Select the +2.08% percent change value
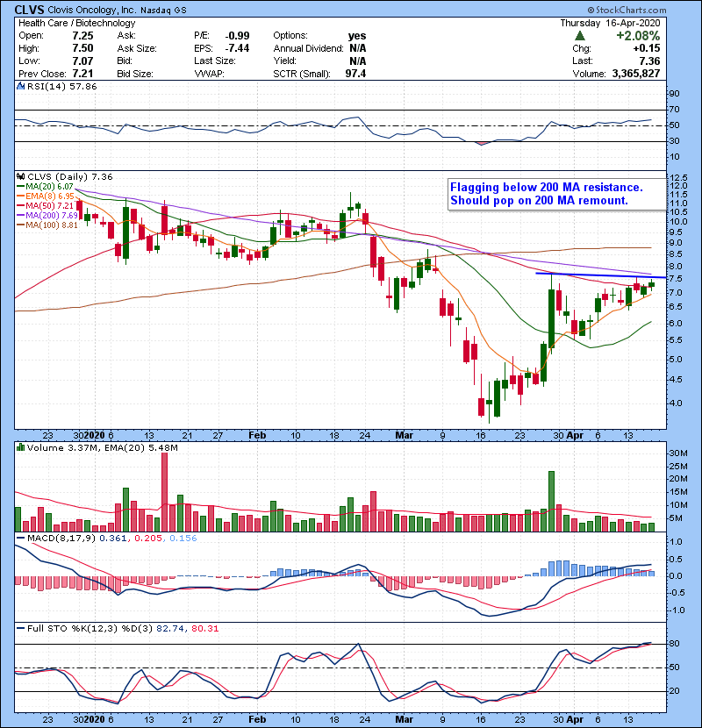 pyautogui.click(x=638, y=36)
